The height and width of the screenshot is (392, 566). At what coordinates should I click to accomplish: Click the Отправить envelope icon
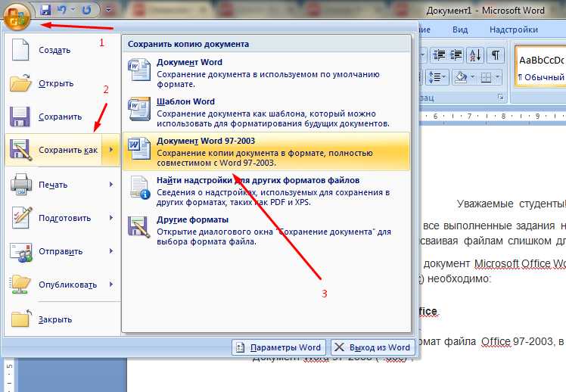(x=21, y=251)
